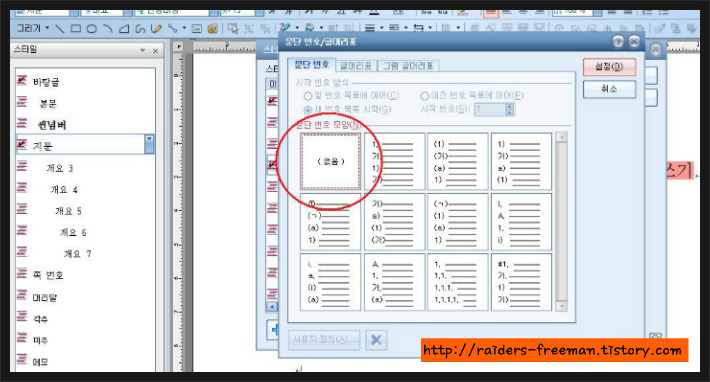This screenshot has height=382, width=710.
Task: Click the 시작 번호 start number field
Action: [489, 110]
